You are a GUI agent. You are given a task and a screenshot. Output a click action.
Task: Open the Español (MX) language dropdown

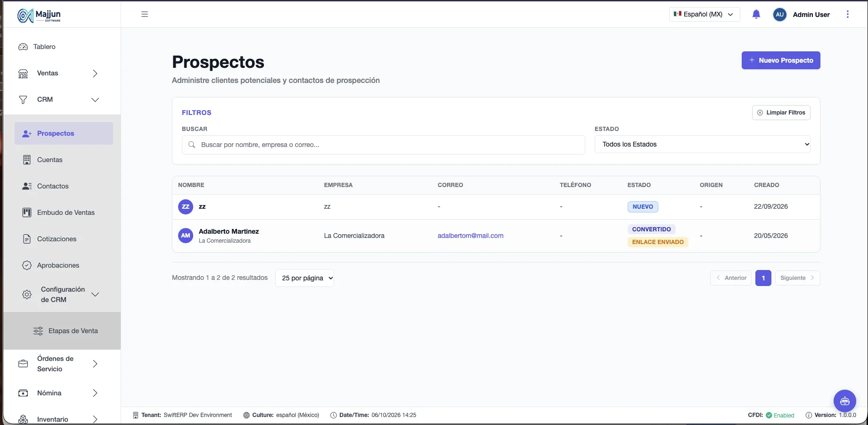tap(704, 14)
